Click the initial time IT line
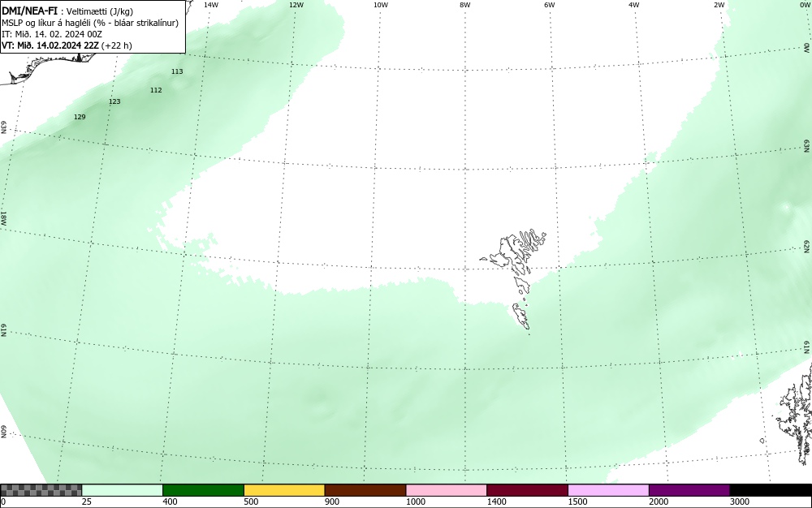The image size is (812, 508). 52,34
